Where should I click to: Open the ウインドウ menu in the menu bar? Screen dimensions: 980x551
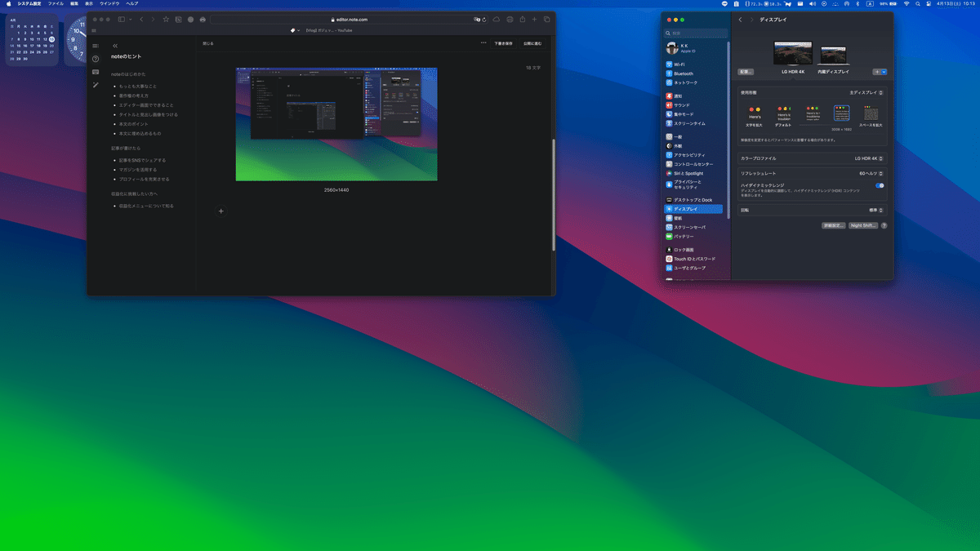pyautogui.click(x=109, y=4)
